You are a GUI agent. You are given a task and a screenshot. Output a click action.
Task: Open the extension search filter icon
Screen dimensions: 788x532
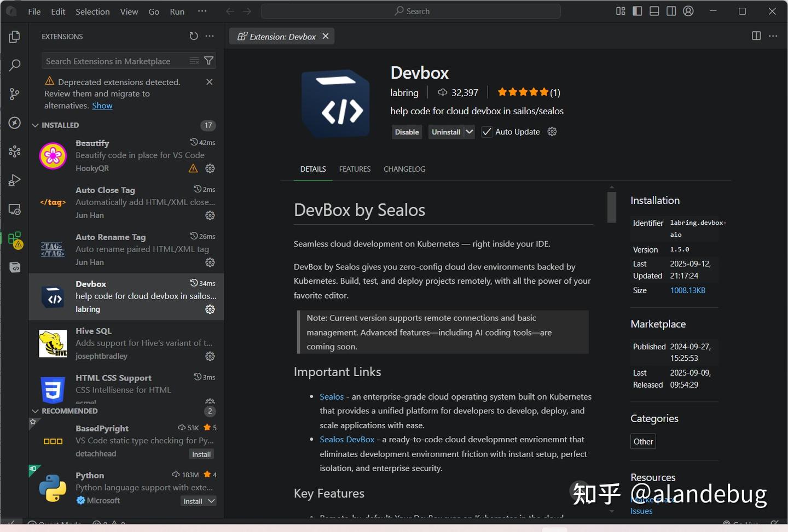pos(208,61)
